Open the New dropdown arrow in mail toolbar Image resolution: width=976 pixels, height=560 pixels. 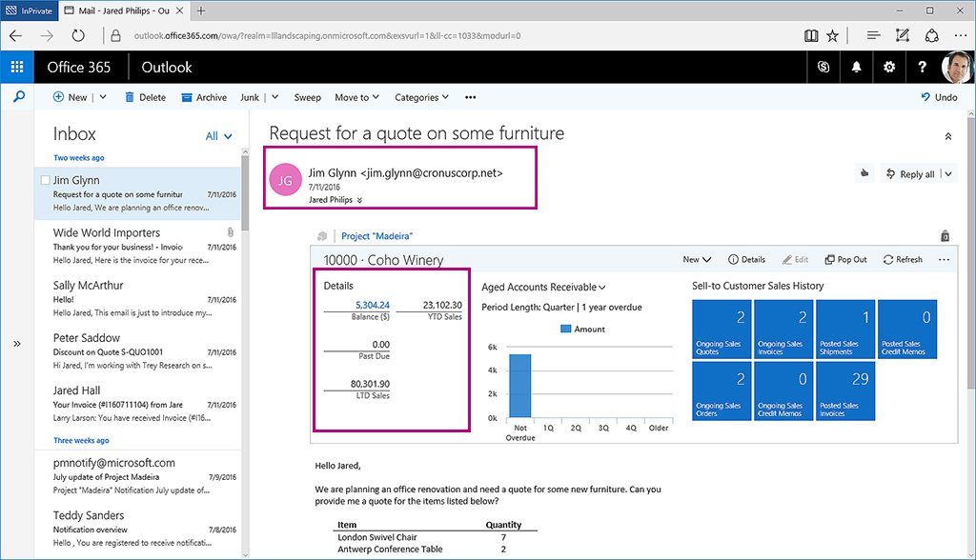(x=103, y=97)
